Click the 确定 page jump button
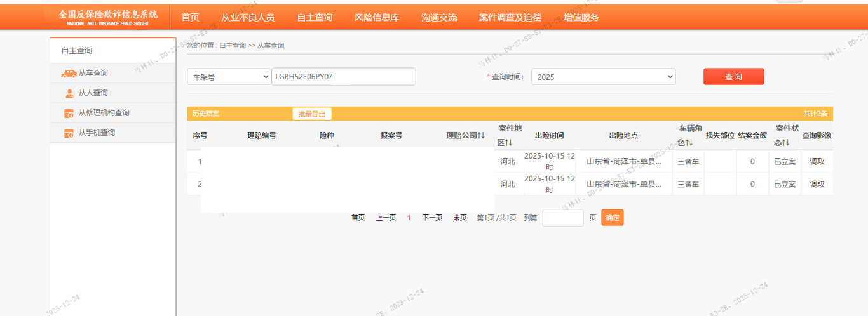This screenshot has width=868, height=316. point(612,218)
